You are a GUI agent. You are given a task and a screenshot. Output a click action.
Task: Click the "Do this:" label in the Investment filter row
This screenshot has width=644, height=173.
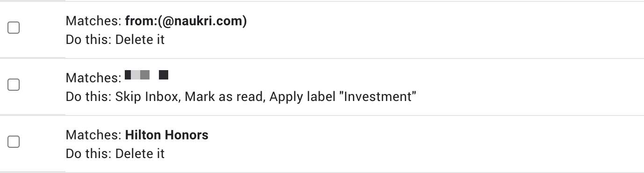coord(89,96)
